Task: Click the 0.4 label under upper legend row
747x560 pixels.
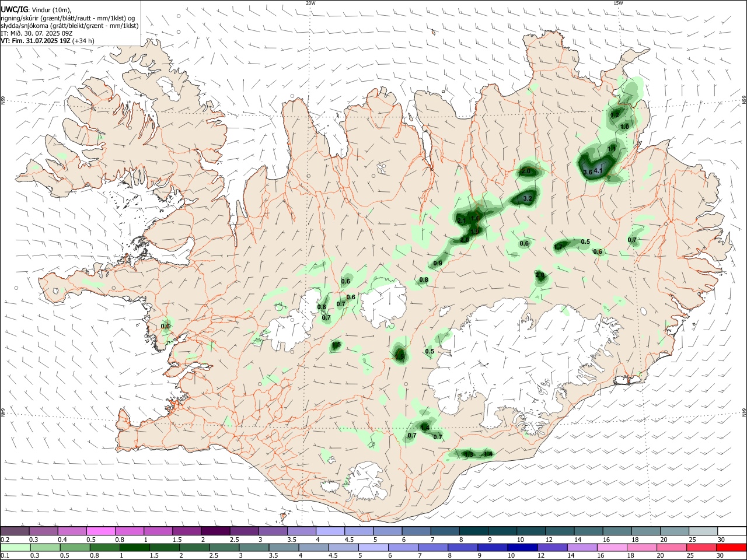Action: tap(62, 540)
